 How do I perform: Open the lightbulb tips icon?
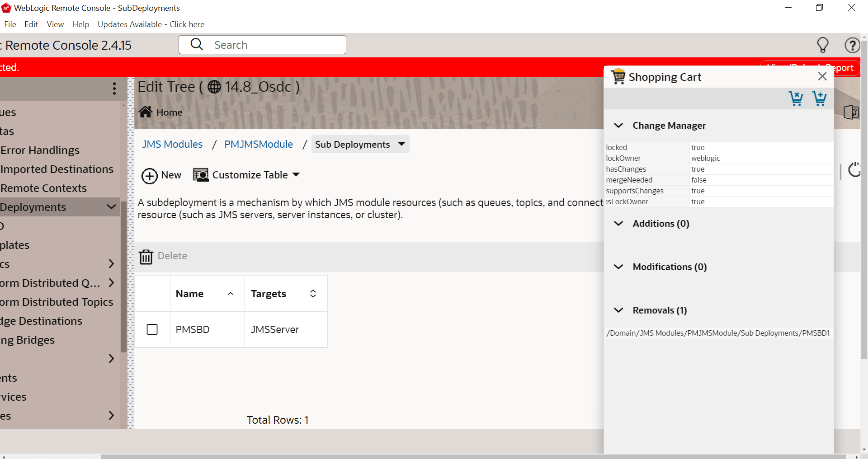823,45
